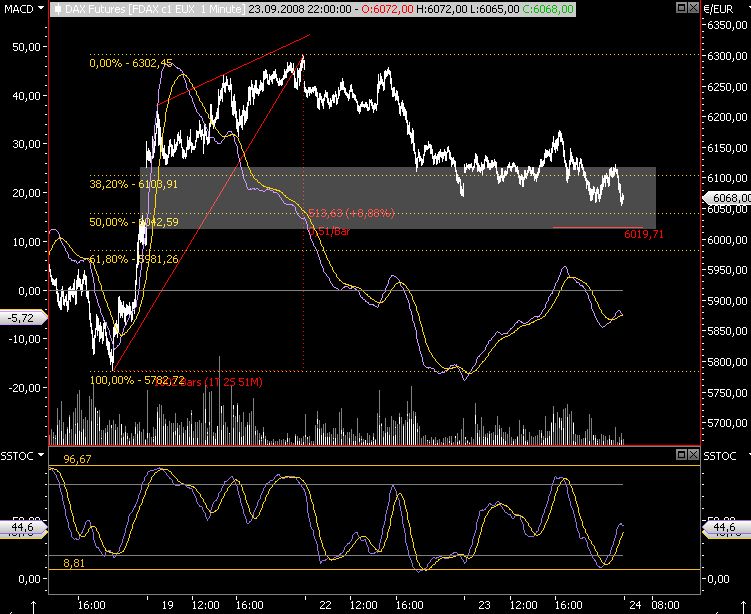Click the €/EUR currency axis label
751x614 pixels.
718,9
